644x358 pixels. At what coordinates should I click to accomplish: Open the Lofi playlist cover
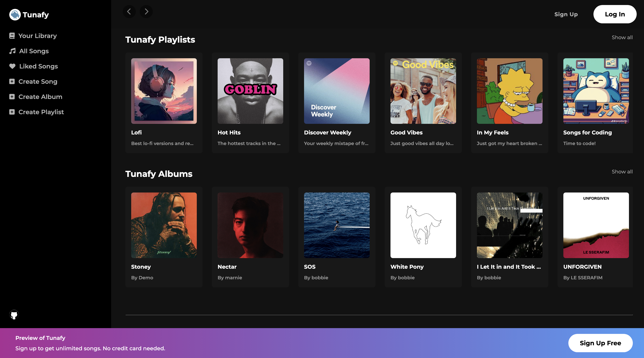(x=164, y=91)
